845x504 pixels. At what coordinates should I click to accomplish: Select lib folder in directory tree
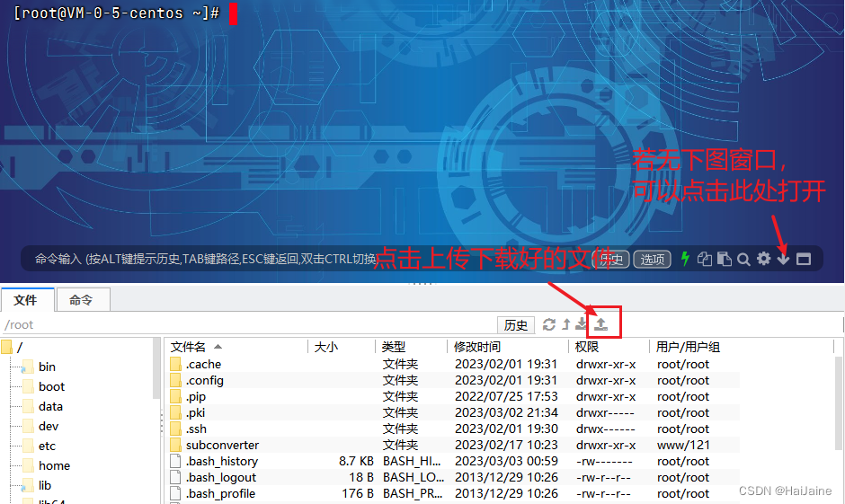point(45,485)
